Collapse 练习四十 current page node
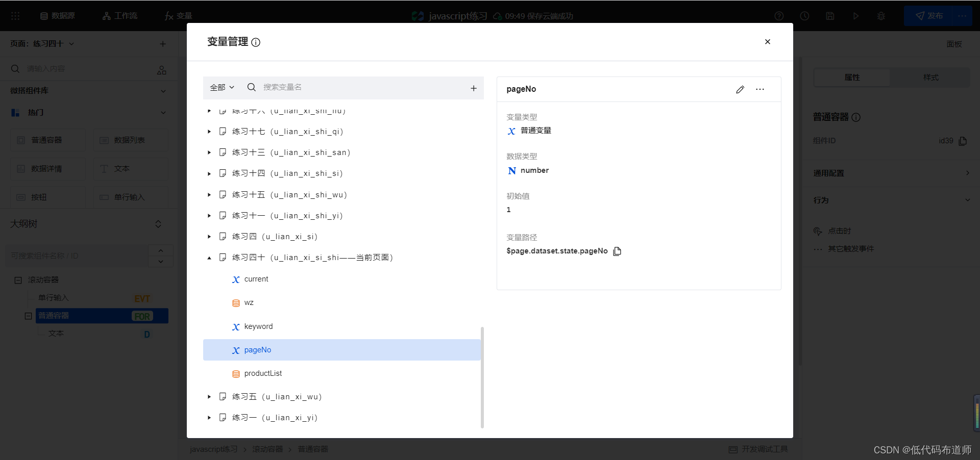This screenshot has width=980, height=460. tap(209, 258)
